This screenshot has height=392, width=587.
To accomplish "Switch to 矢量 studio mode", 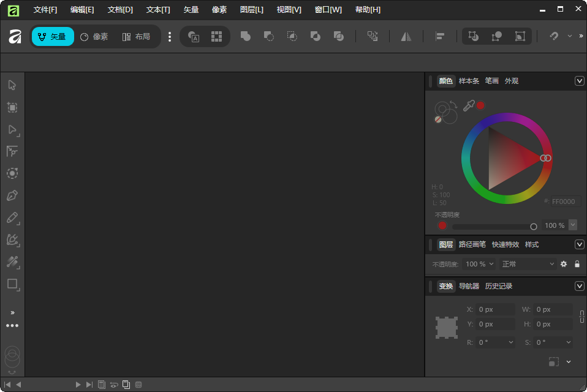I will tap(53, 36).
